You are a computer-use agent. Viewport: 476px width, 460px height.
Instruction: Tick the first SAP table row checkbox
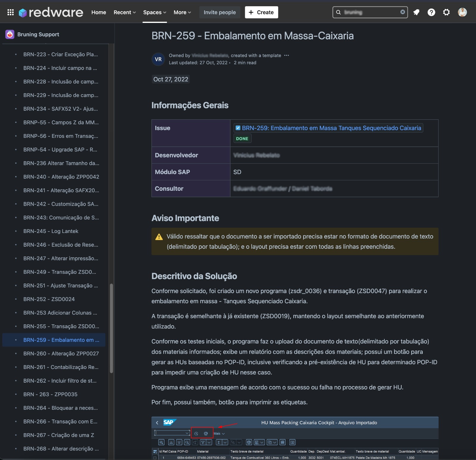155,458
